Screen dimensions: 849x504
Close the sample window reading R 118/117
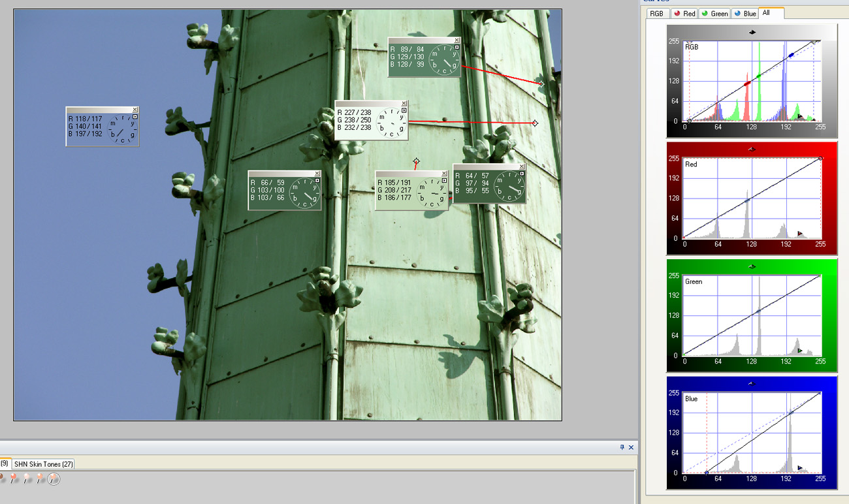point(135,110)
